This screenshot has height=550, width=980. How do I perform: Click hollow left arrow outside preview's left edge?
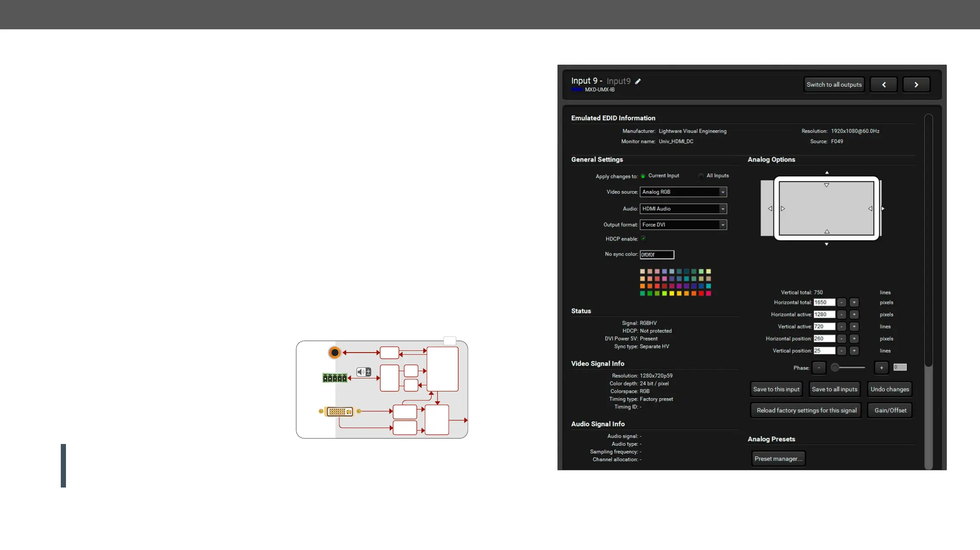(x=770, y=209)
